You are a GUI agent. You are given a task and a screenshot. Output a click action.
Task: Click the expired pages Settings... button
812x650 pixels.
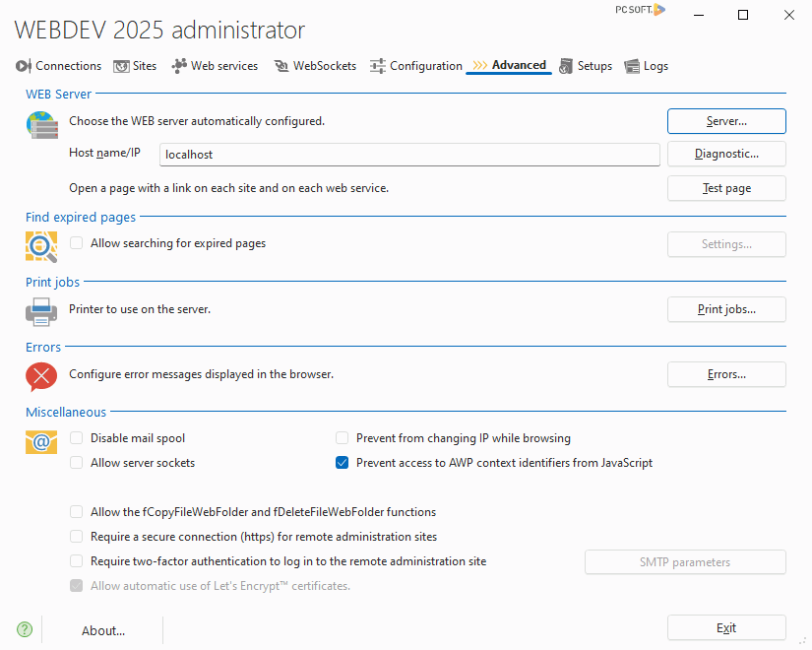tap(726, 244)
